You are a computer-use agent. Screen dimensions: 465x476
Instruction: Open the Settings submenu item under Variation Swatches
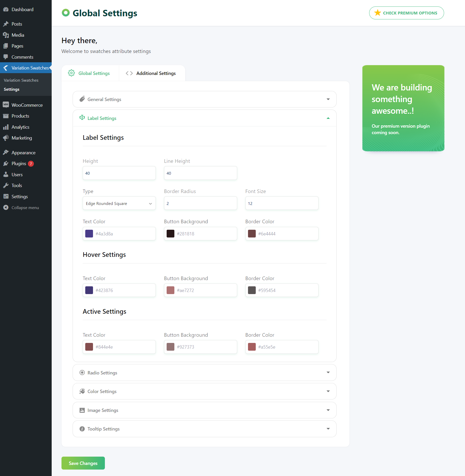pos(12,89)
